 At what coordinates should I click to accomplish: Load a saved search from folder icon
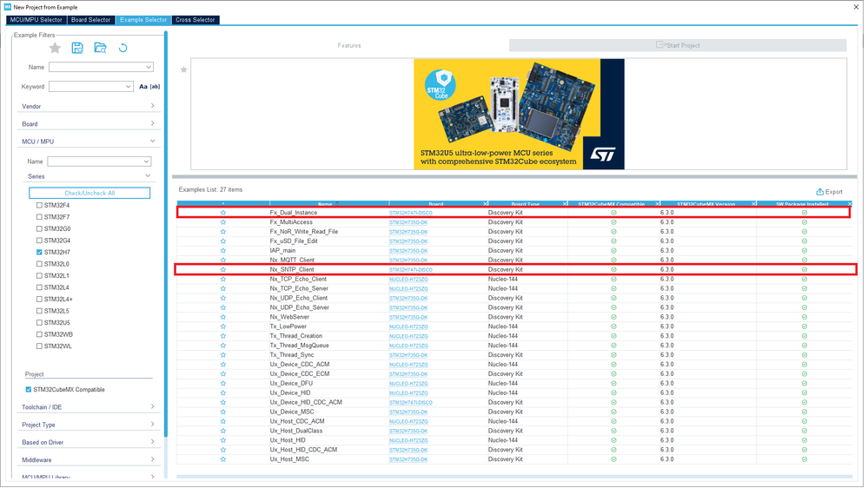click(100, 48)
